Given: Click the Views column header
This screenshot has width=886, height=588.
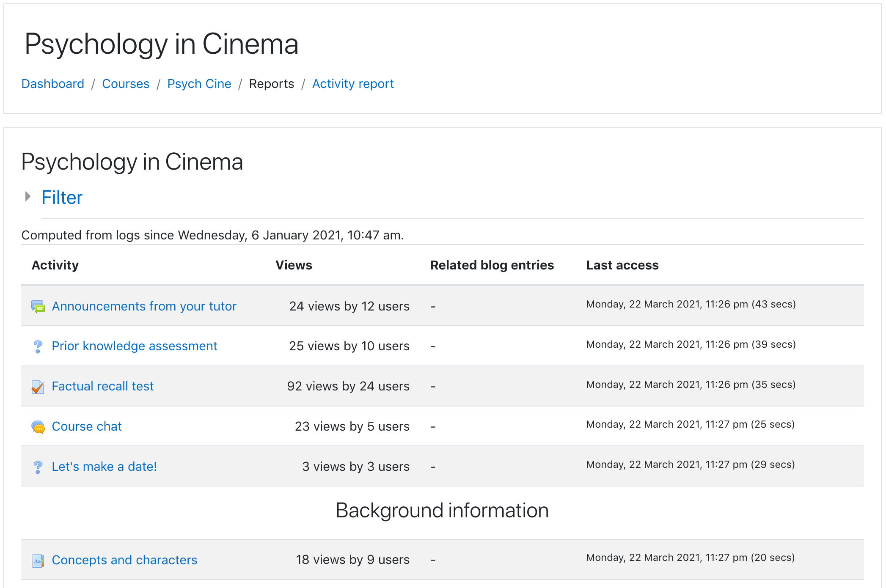Looking at the screenshot, I should [294, 265].
